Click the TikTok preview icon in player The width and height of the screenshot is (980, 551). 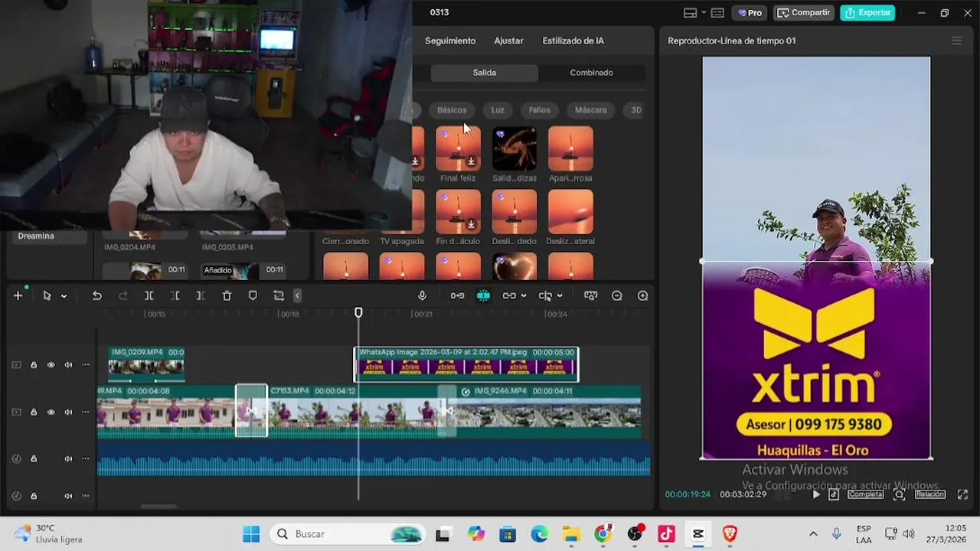click(x=834, y=494)
